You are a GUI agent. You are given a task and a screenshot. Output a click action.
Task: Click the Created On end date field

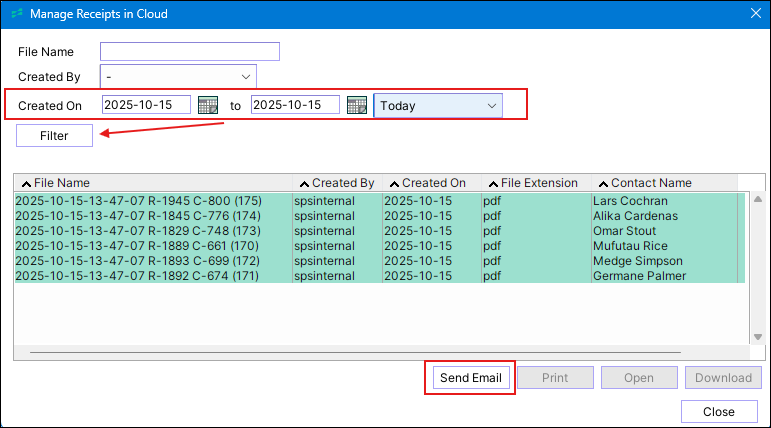click(295, 106)
